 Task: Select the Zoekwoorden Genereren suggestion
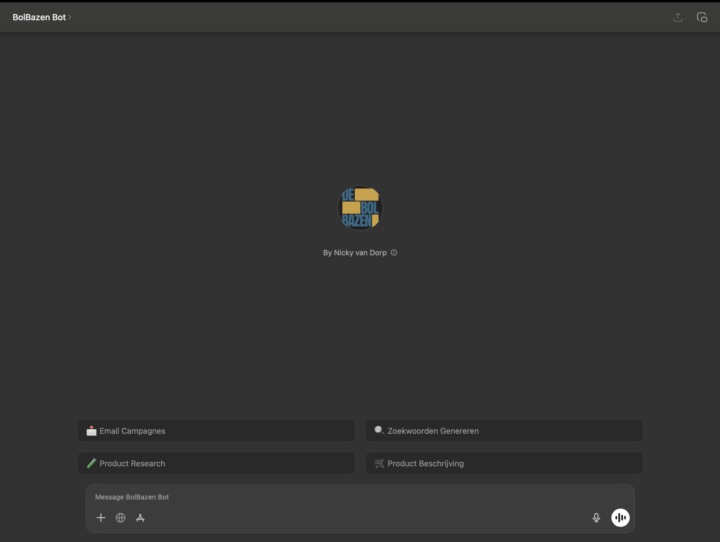(504, 431)
